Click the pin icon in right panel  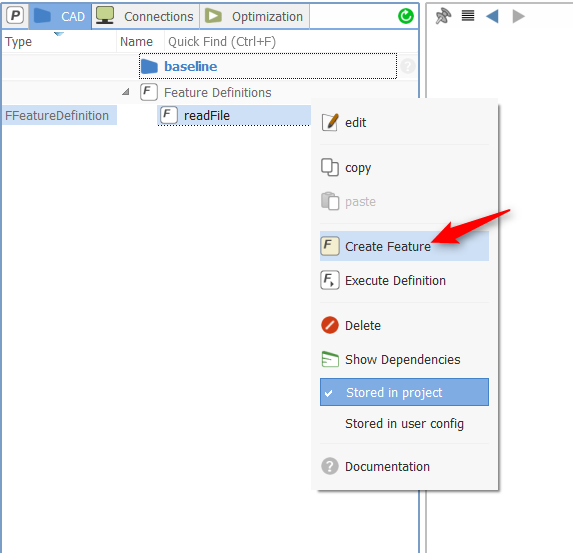coord(443,16)
